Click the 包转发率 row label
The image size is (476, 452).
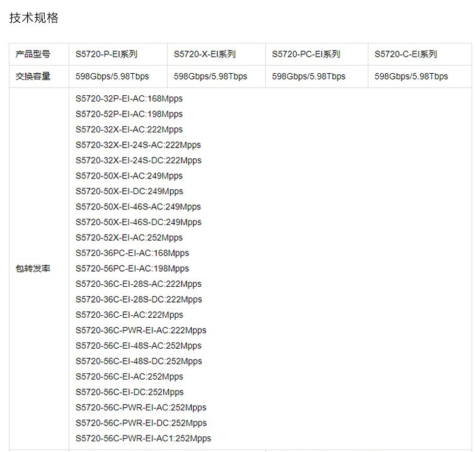coord(33,269)
